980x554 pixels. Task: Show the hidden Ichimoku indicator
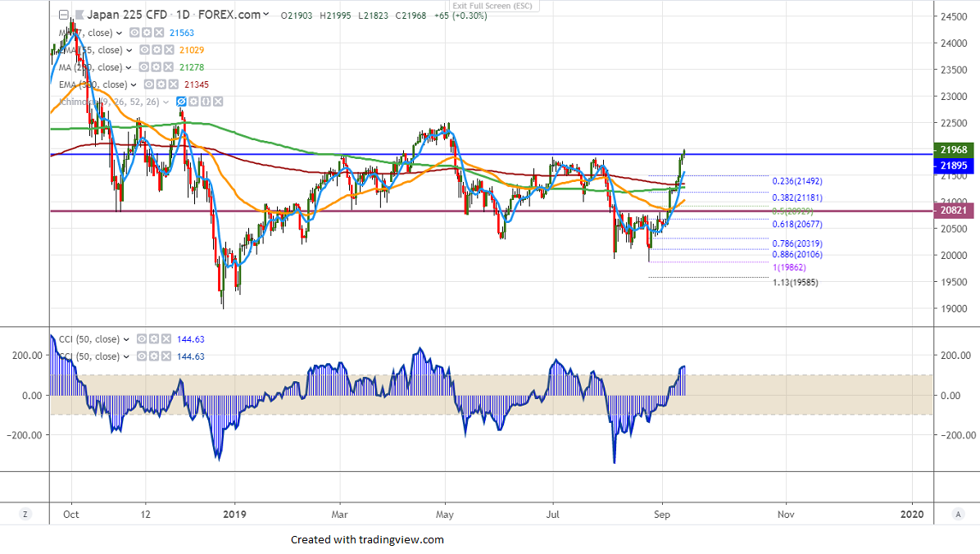[x=181, y=102]
